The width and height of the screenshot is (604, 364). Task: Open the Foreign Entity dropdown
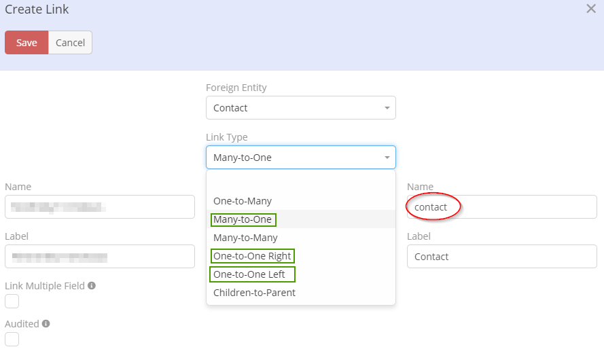coord(300,108)
